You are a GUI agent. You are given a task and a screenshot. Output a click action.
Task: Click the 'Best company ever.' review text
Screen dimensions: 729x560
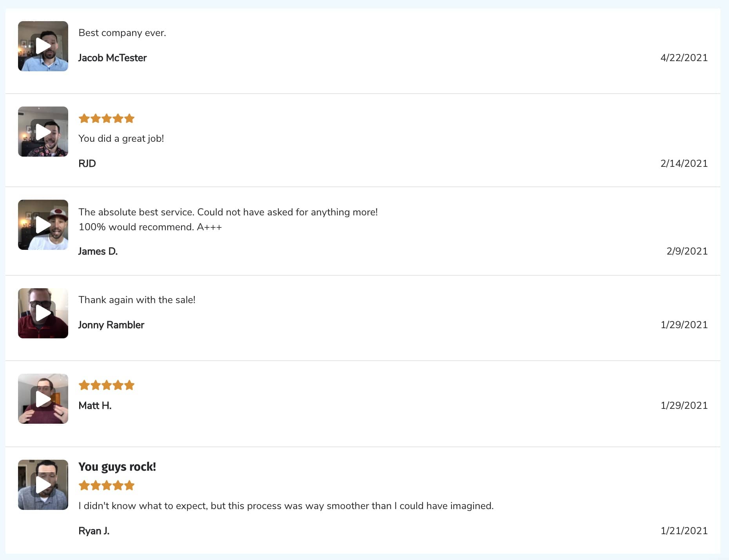click(122, 33)
